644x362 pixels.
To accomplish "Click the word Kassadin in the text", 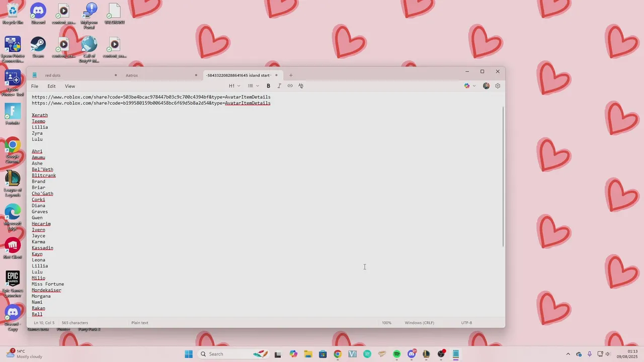I will click(x=42, y=248).
